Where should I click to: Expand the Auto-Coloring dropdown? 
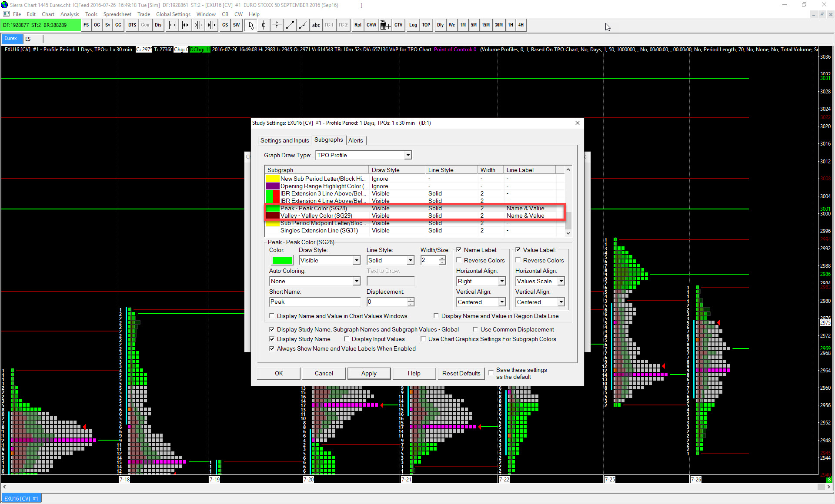(356, 281)
